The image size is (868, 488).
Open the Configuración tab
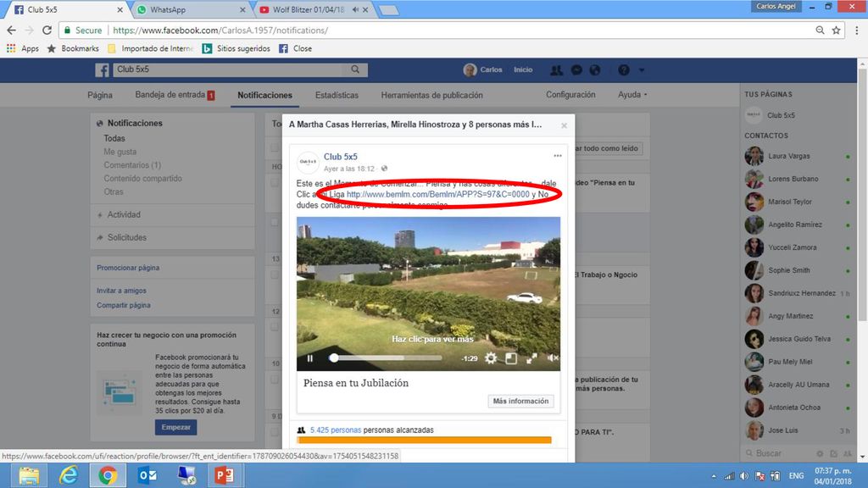tap(570, 95)
